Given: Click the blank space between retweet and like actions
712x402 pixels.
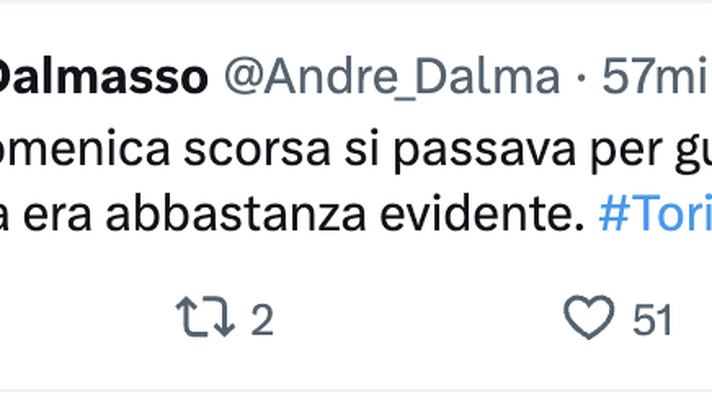Looking at the screenshot, I should pos(418,318).
